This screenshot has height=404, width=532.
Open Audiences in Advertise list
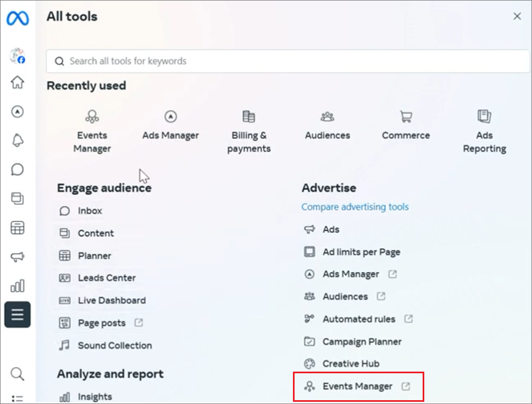(345, 296)
